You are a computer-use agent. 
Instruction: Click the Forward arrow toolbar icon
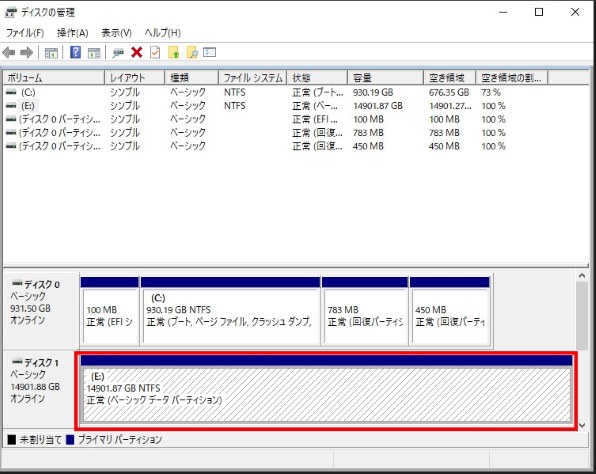tap(26, 52)
